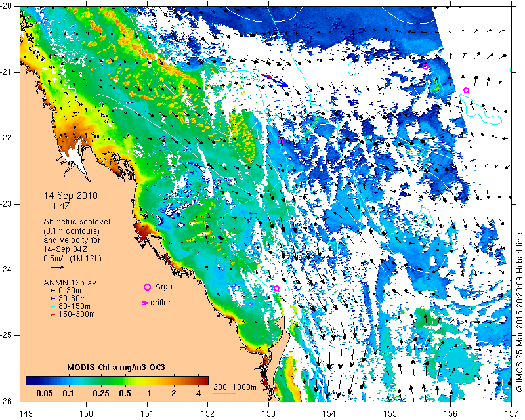Click the 'drifter' legend text

coord(160,303)
